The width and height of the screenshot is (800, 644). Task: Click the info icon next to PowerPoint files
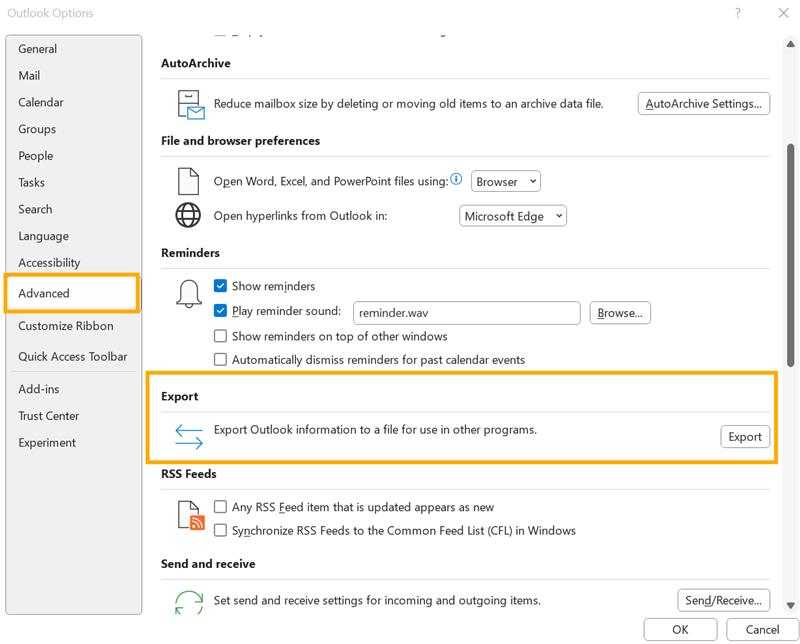tap(456, 179)
